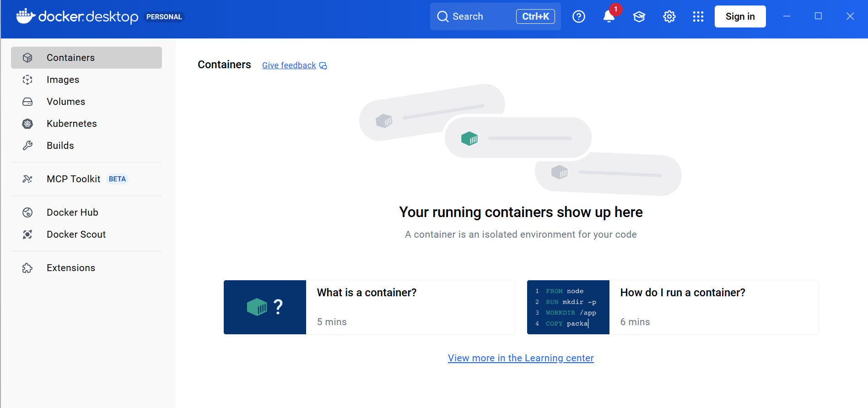This screenshot has height=408, width=868.
Task: Click the MCP Toolkit icon
Action: click(27, 179)
